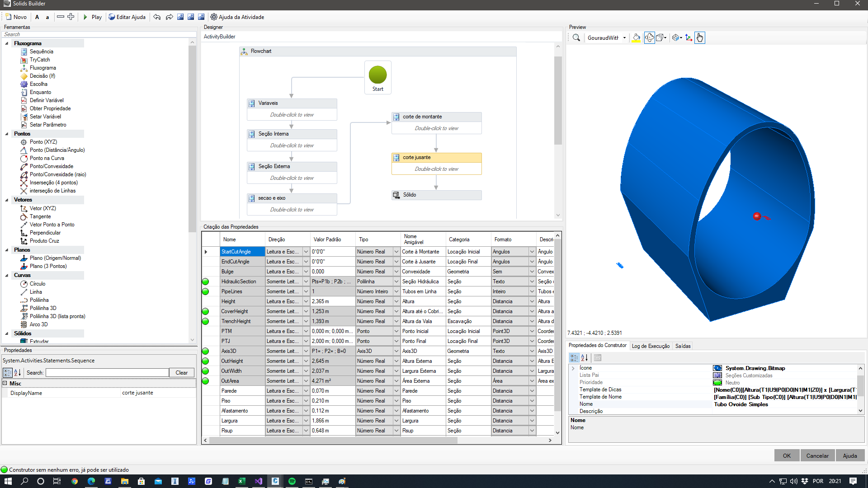The image size is (868, 488).
Task: Click the paint bucket background color icon
Action: [x=636, y=38]
